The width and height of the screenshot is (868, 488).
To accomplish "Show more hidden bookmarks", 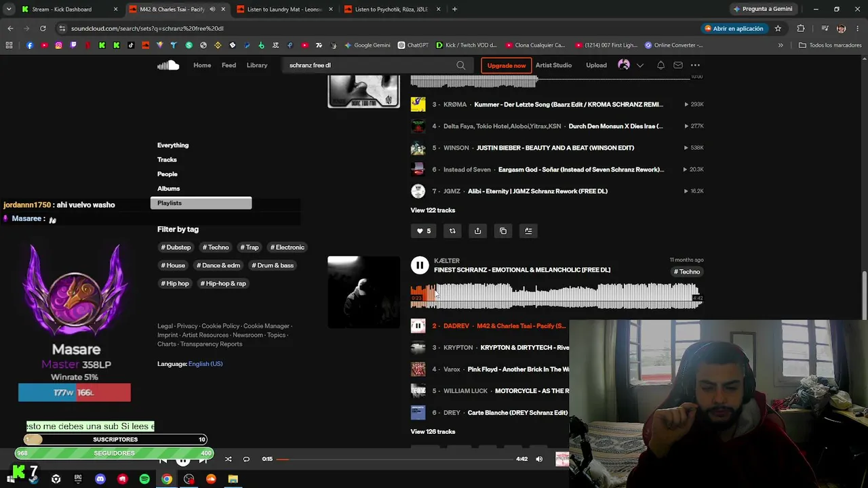I will [781, 45].
